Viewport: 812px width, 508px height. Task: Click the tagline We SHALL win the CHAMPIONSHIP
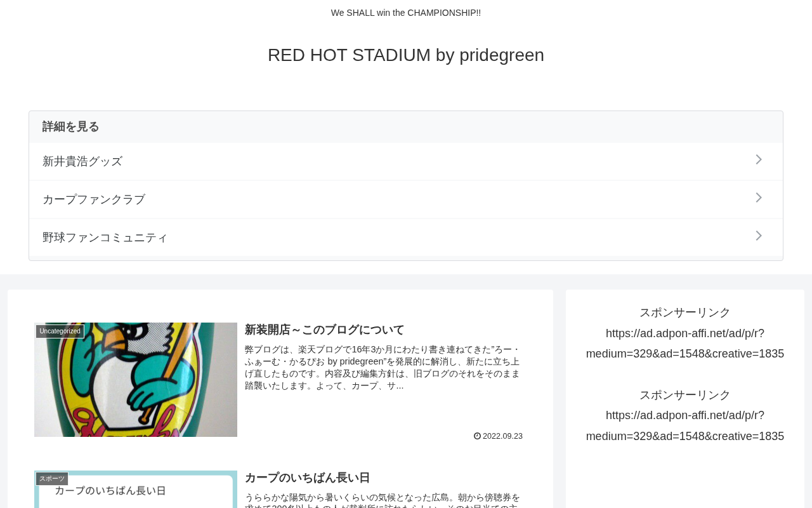coord(406,13)
